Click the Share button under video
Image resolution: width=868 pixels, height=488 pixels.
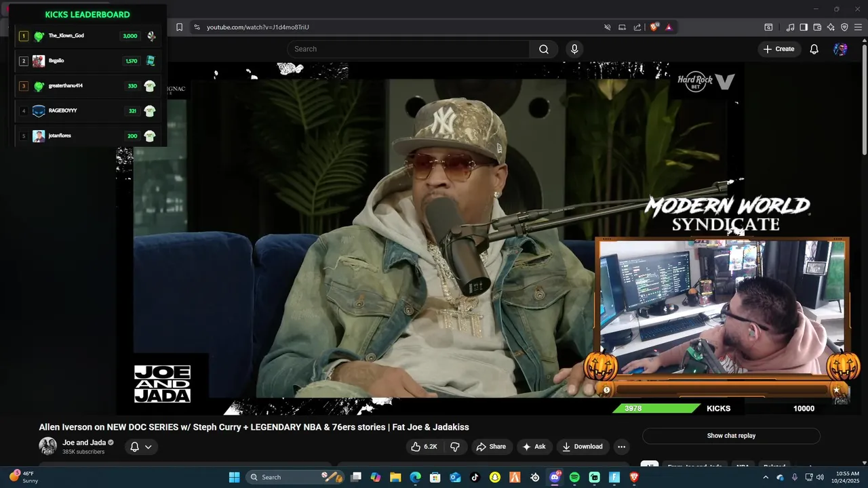coord(491,447)
